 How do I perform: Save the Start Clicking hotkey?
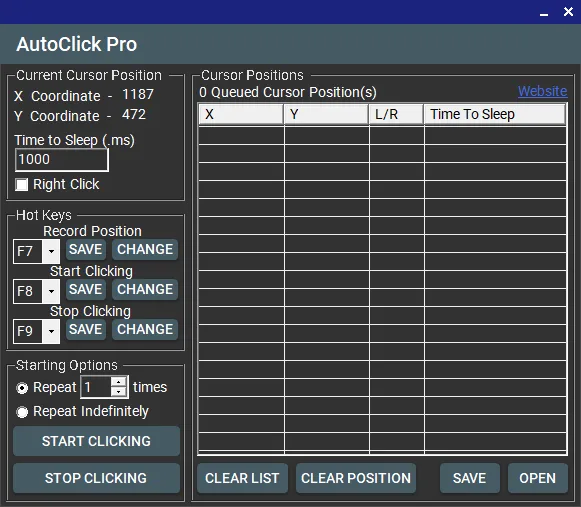[x=86, y=289]
